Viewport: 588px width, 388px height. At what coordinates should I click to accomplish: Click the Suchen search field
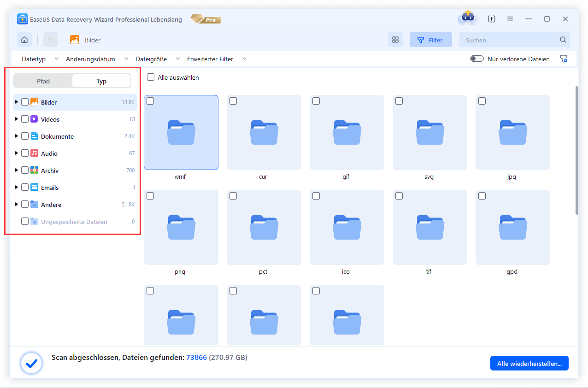(x=515, y=40)
